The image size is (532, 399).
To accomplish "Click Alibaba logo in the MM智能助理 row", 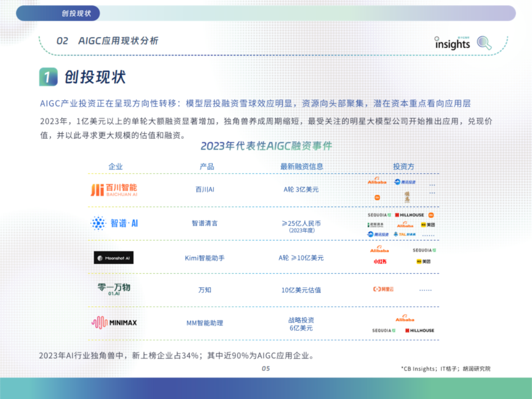I will 405,318.
